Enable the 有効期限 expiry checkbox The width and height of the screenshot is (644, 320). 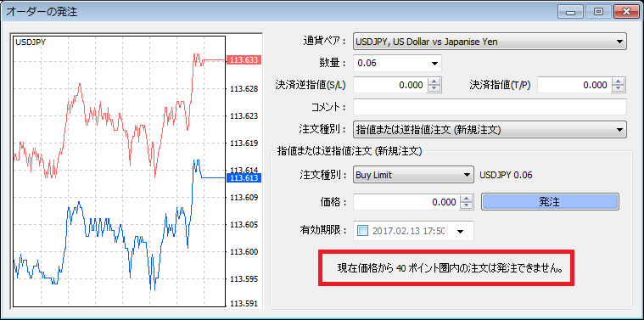363,231
